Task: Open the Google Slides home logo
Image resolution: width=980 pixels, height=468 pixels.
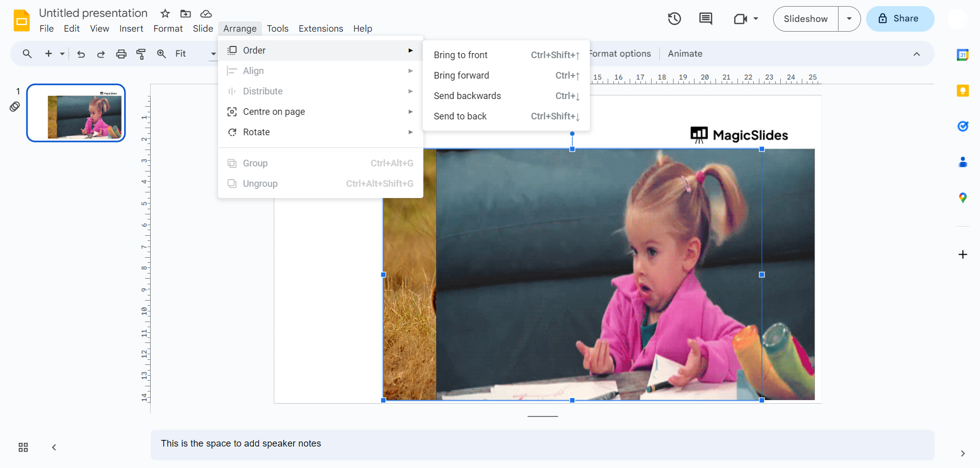Action: (x=21, y=20)
